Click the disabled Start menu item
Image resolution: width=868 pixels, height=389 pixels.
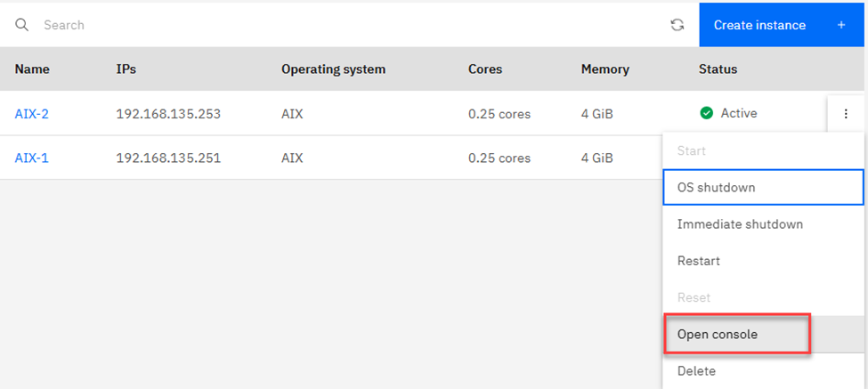[x=763, y=150]
